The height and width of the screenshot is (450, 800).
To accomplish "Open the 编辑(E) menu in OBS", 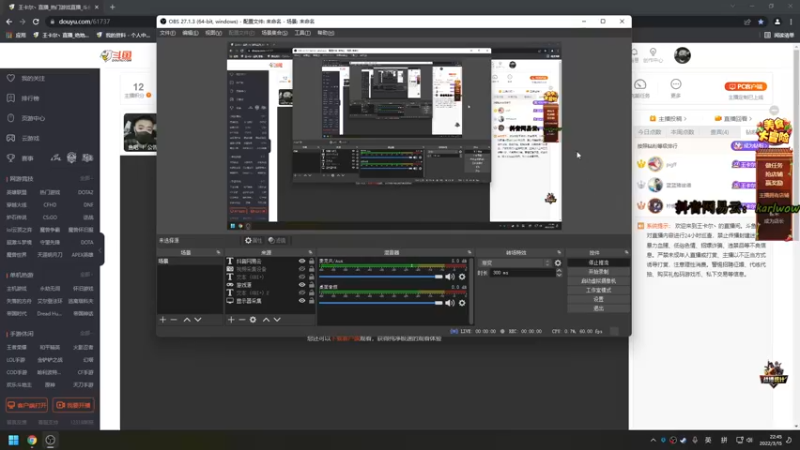I will coord(190,33).
